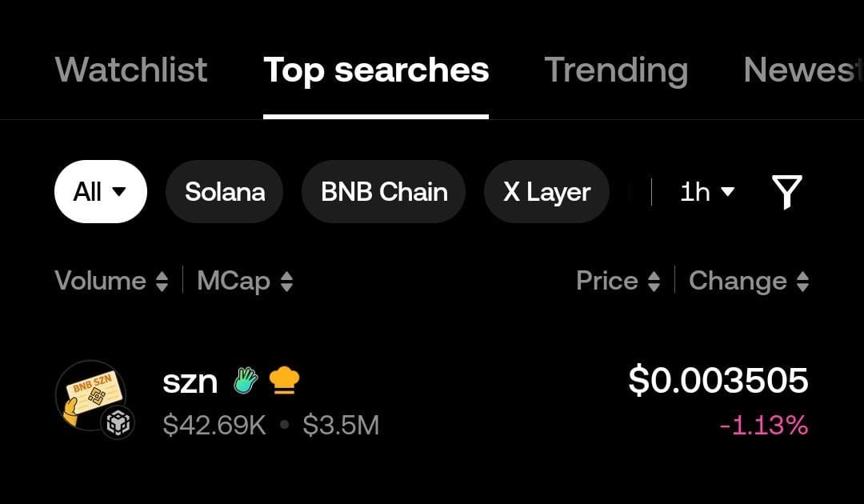This screenshot has width=864, height=504.
Task: Sort by Volume using its arrows
Action: pyautogui.click(x=162, y=282)
